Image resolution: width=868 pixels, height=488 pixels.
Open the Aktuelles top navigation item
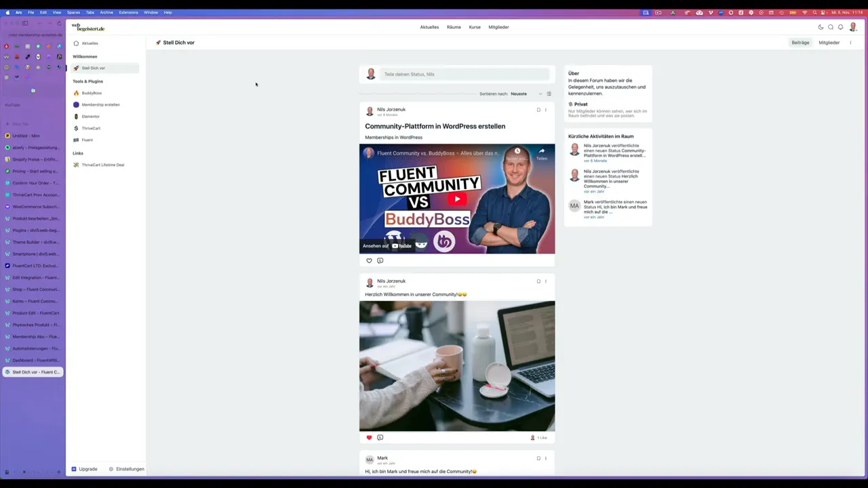pos(429,27)
